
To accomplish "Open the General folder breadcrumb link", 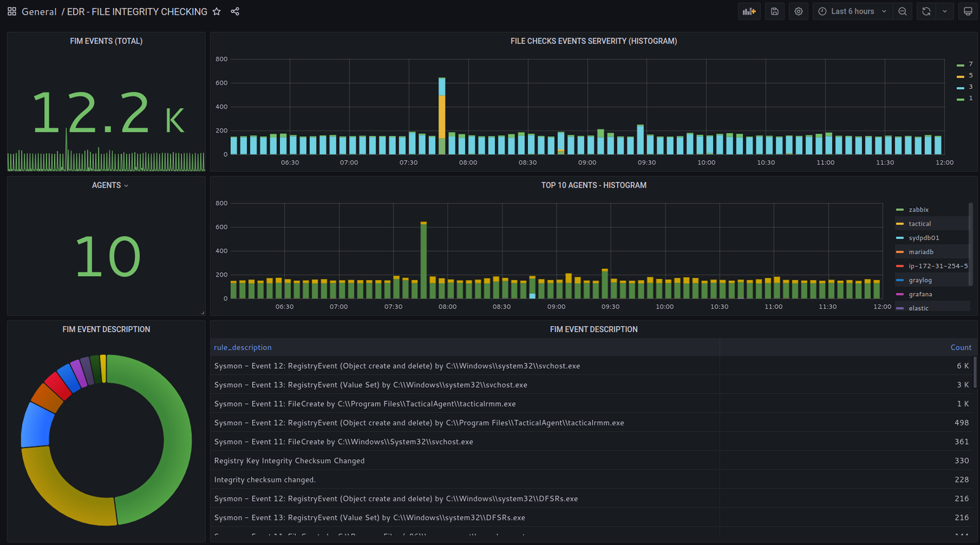I will (x=39, y=12).
